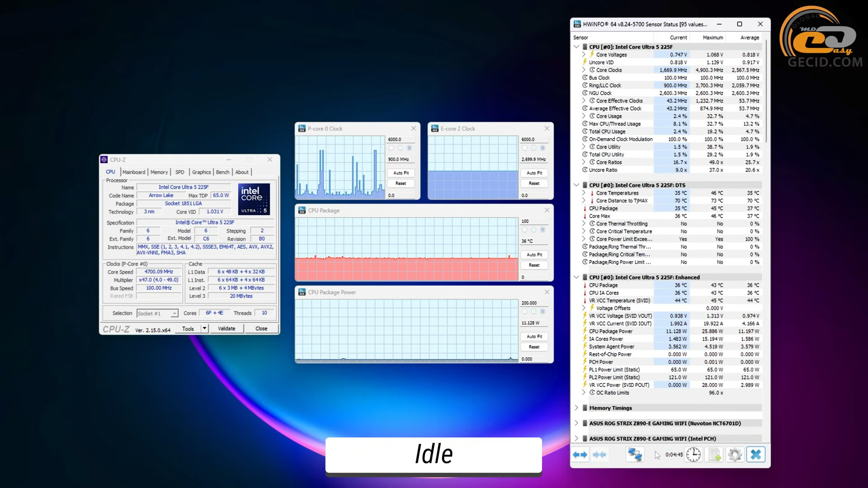This screenshot has width=868, height=488.
Task: Click the clock icon beside Total CPU Usage
Action: pos(585,131)
